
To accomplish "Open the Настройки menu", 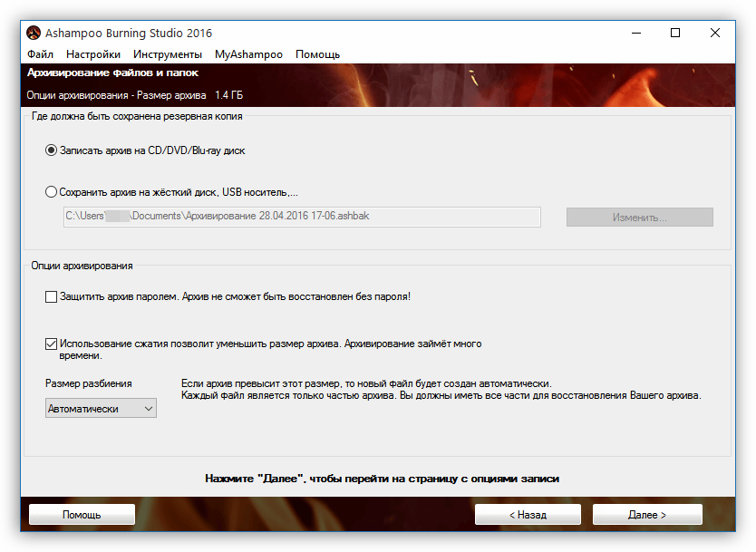I will 93,54.
